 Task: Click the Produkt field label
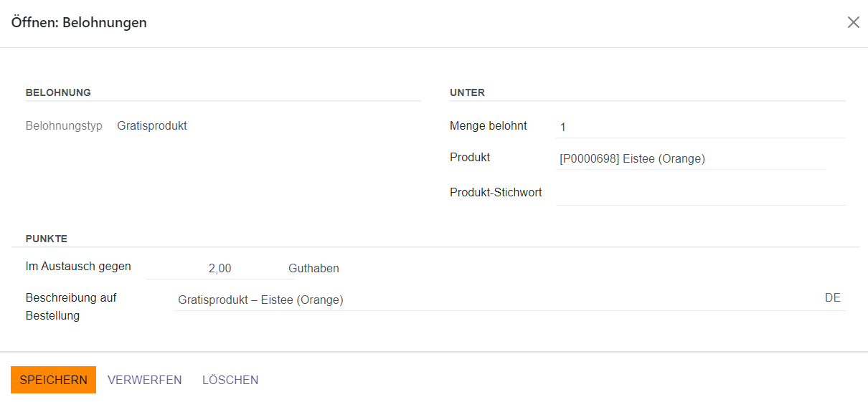point(470,158)
